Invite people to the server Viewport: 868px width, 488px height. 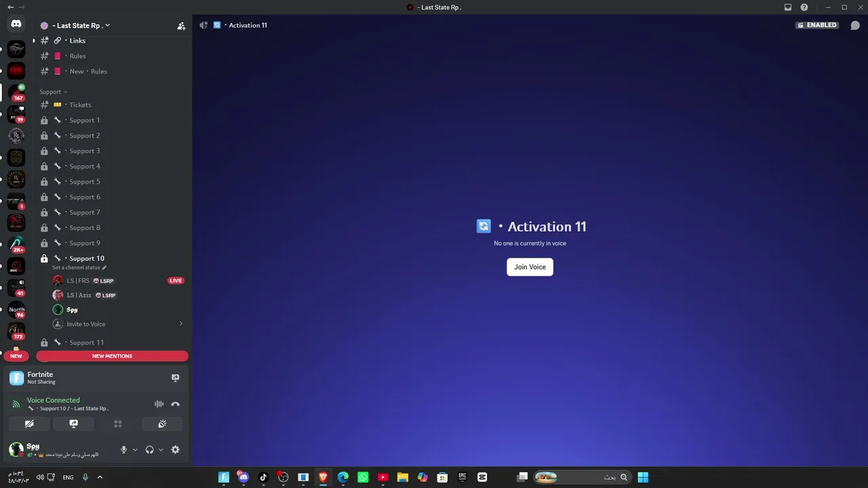coord(181,26)
